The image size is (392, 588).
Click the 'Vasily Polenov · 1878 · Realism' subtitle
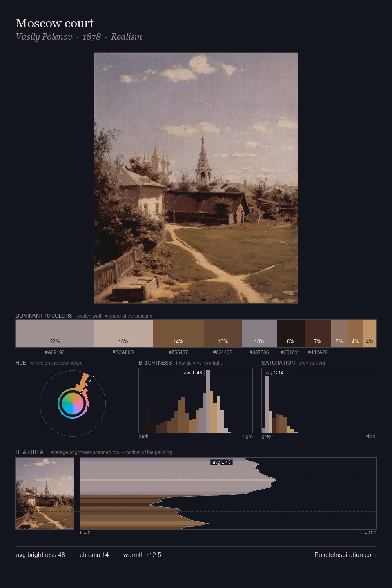point(79,36)
